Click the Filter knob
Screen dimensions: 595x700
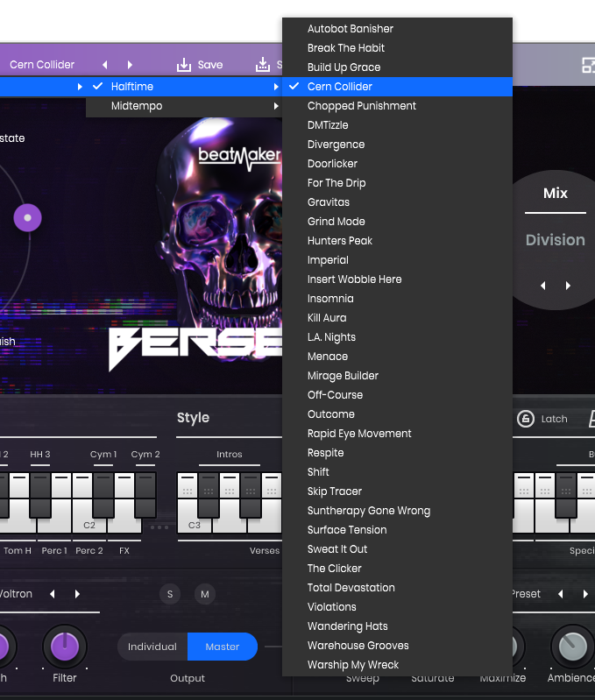(x=64, y=647)
